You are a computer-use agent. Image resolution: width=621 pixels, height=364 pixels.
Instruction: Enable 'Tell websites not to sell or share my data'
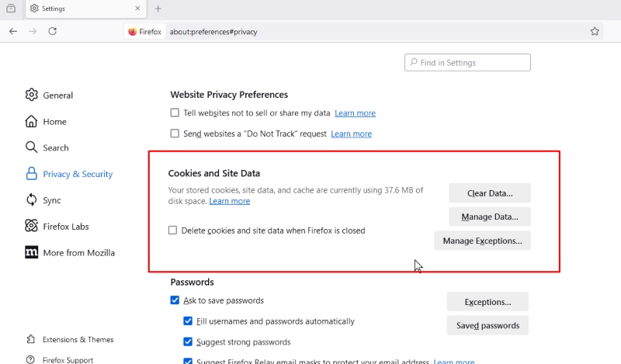pyautogui.click(x=175, y=113)
